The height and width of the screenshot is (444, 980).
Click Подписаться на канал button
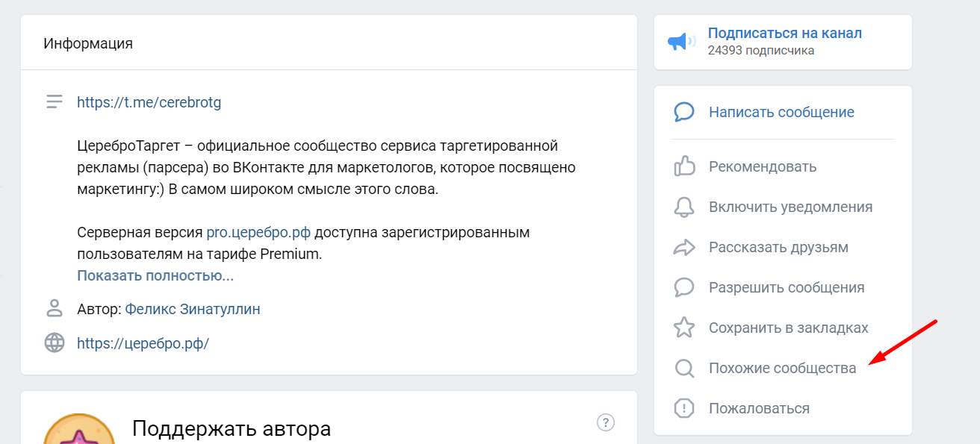(x=784, y=34)
